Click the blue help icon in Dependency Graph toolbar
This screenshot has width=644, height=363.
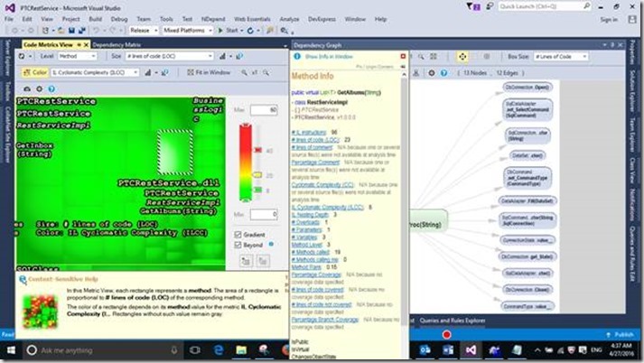coord(443,73)
